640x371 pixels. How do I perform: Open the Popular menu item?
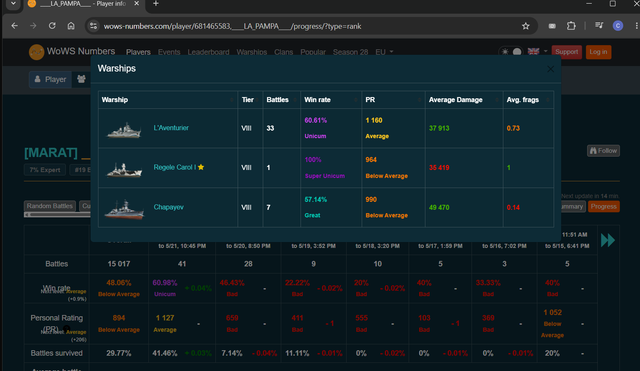tap(313, 52)
